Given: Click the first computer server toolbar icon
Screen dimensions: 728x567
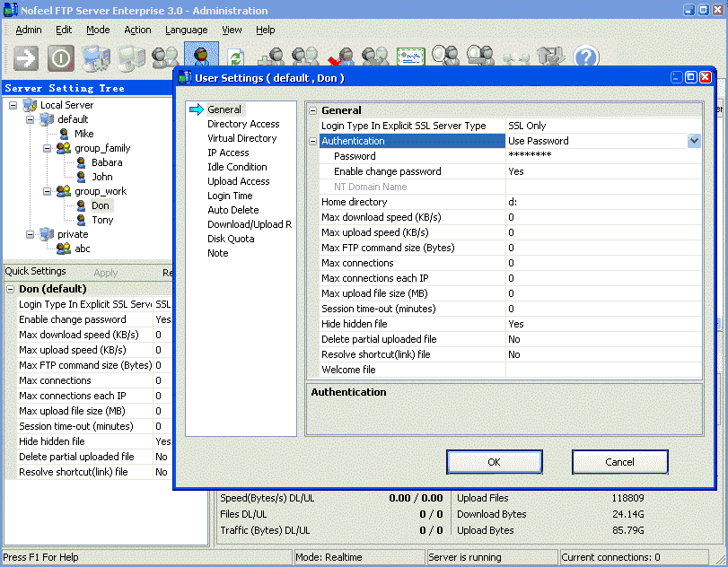Looking at the screenshot, I should pyautogui.click(x=96, y=58).
